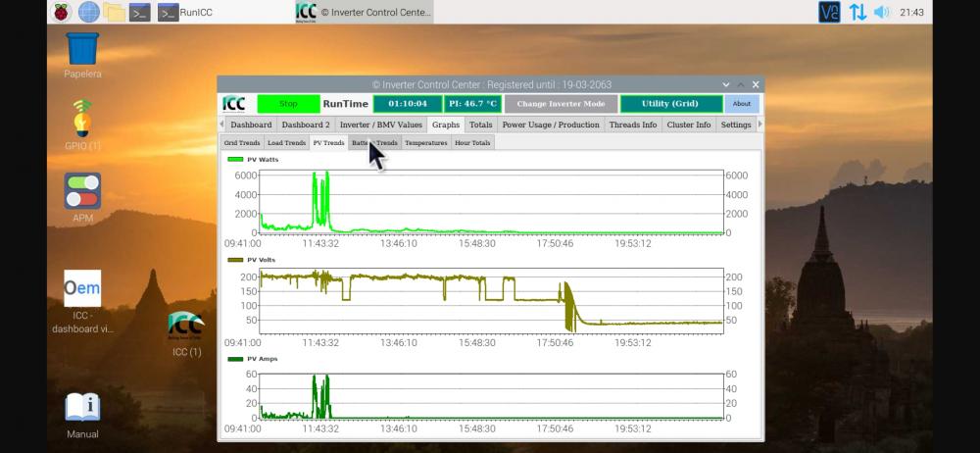Viewport: 980px width, 453px height.
Task: Click the 01:10:04 runtime display
Action: (408, 104)
